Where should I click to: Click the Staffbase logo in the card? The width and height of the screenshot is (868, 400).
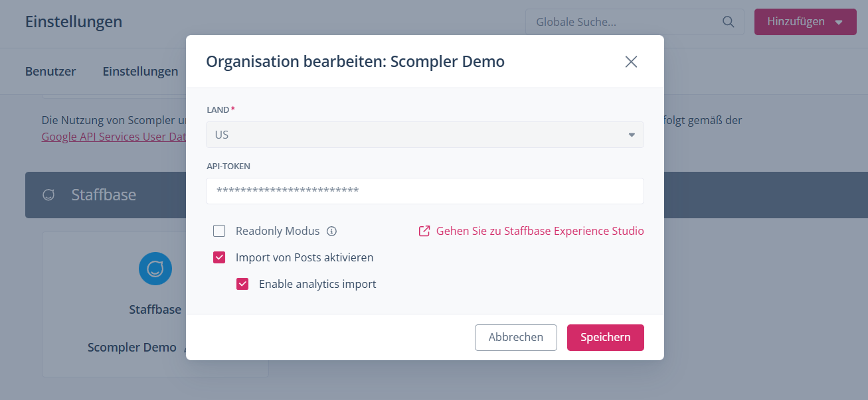click(155, 269)
